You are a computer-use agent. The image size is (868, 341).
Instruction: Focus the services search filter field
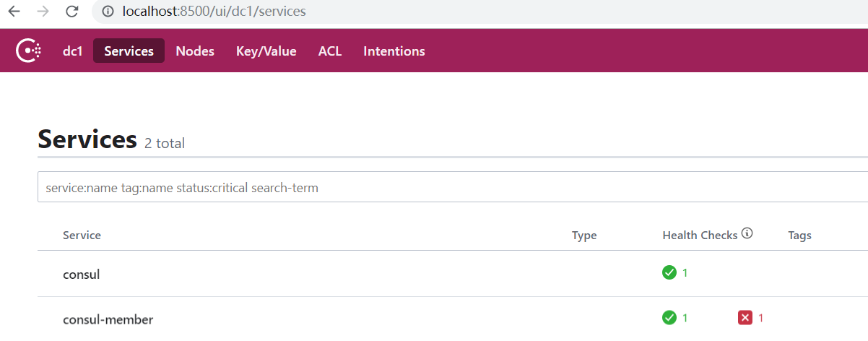pyautogui.click(x=453, y=187)
